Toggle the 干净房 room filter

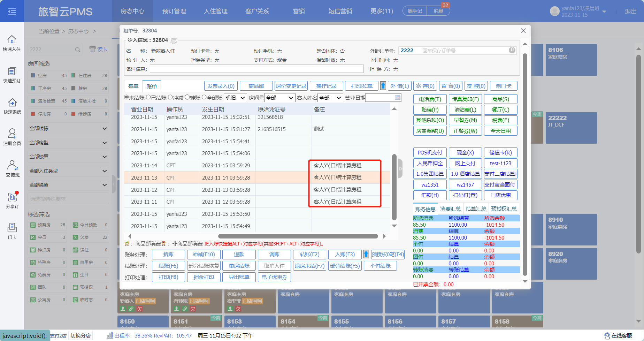(x=48, y=88)
